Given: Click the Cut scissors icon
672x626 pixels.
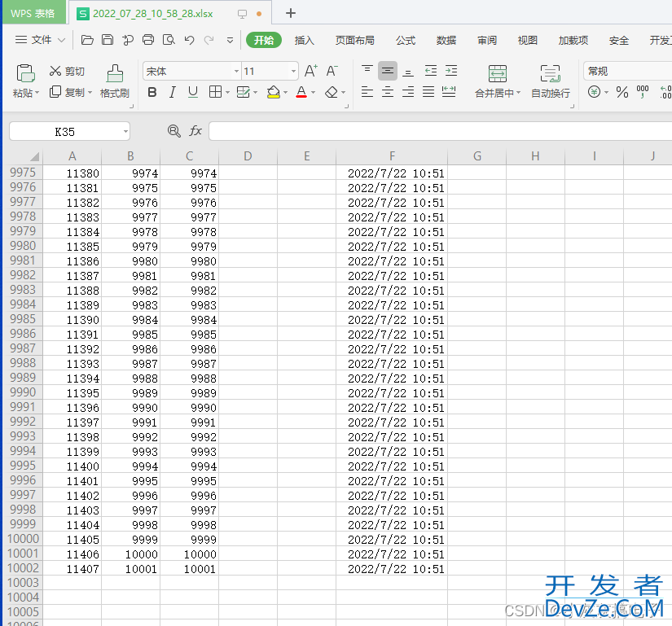Looking at the screenshot, I should (55, 72).
